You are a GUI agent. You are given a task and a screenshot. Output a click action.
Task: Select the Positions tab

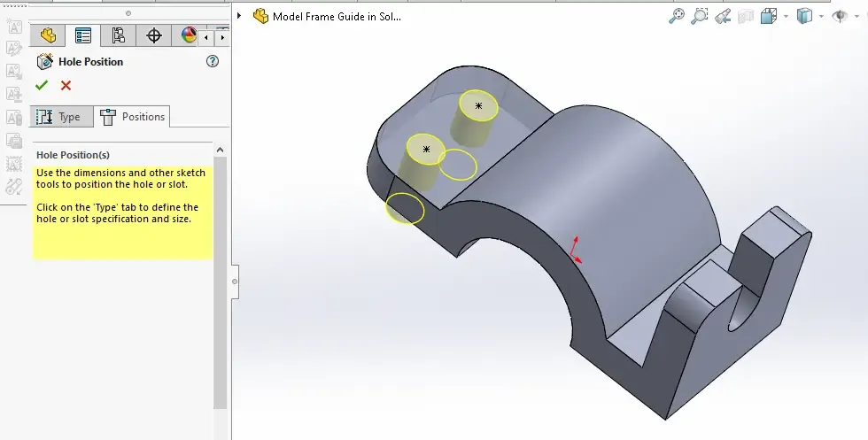click(132, 117)
